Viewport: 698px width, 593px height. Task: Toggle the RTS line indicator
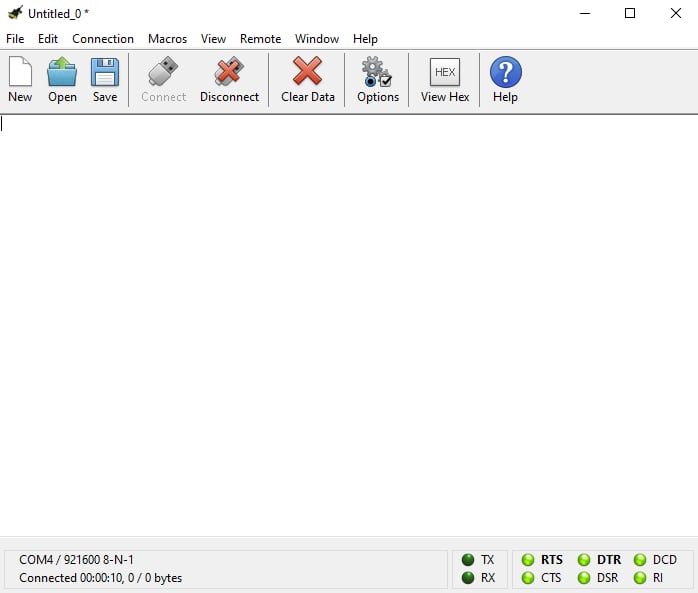tap(528, 559)
